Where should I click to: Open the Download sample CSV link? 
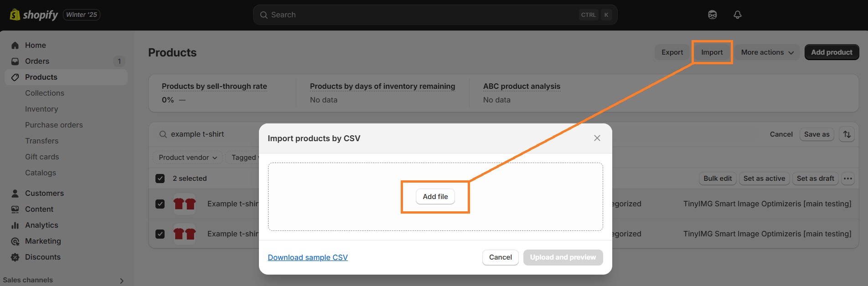click(x=308, y=257)
